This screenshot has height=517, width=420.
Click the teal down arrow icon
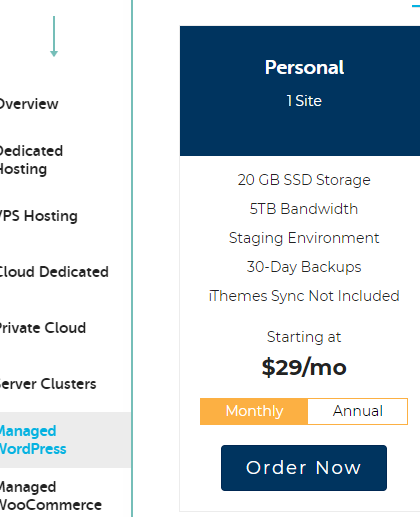(x=54, y=36)
